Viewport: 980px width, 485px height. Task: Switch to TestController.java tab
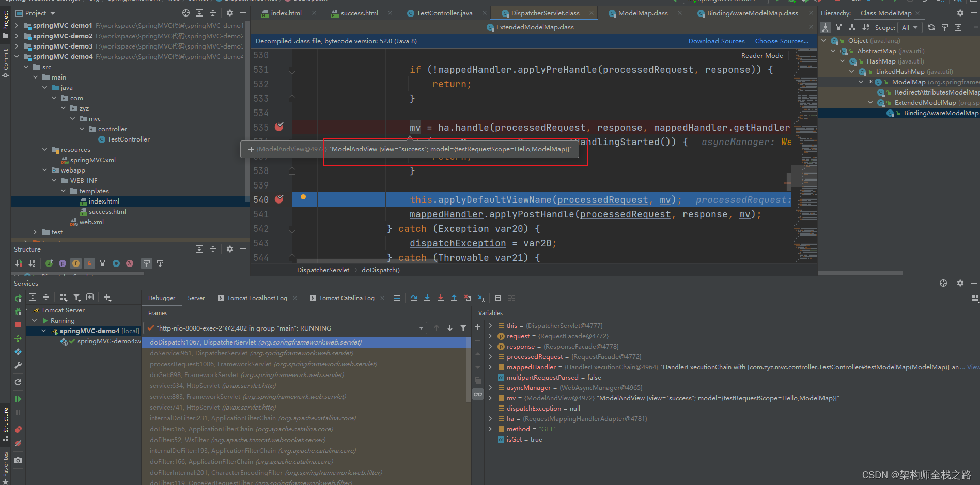(444, 13)
